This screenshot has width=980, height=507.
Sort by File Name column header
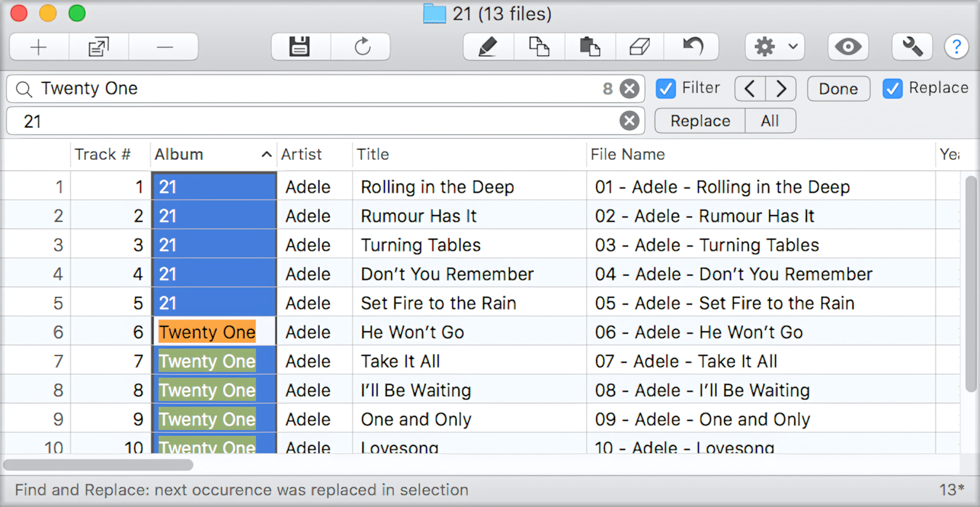coord(760,154)
